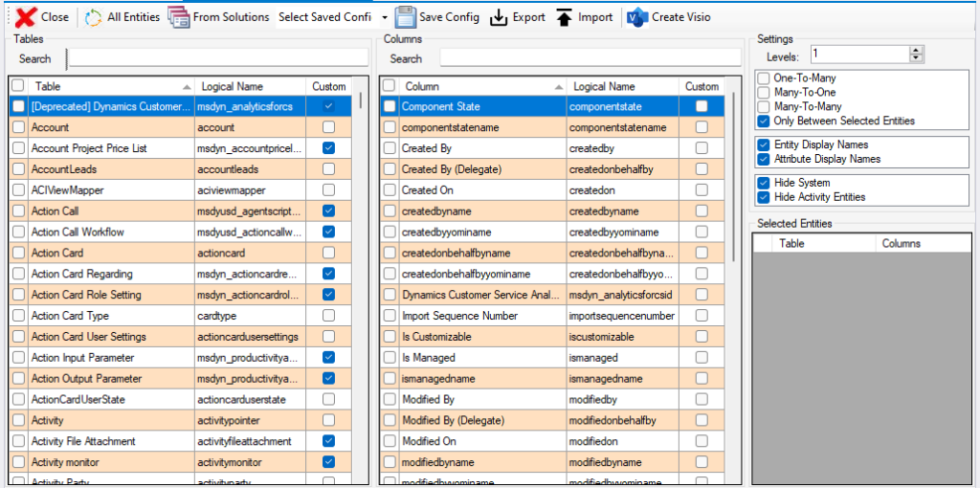Click the Custom checkbox for Action Card Regarding
Viewport: 980px width, 488px height.
tap(329, 274)
